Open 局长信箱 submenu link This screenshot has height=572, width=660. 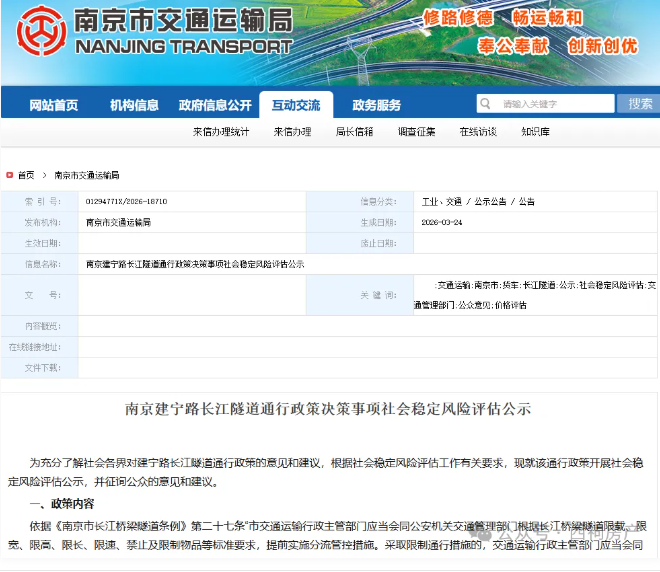coord(354,131)
